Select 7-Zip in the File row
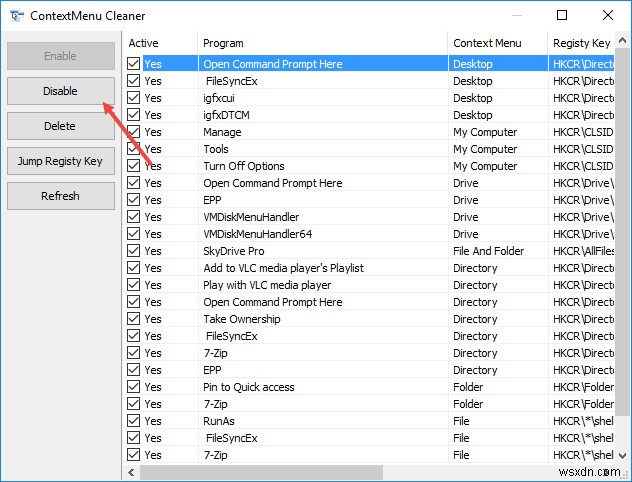The width and height of the screenshot is (632, 482). 215,455
